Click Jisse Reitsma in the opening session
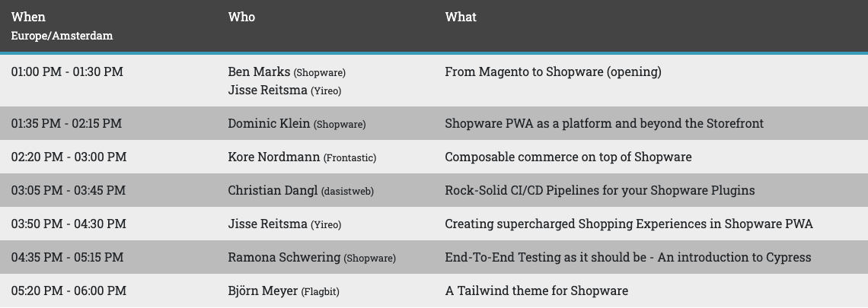 tap(267, 90)
